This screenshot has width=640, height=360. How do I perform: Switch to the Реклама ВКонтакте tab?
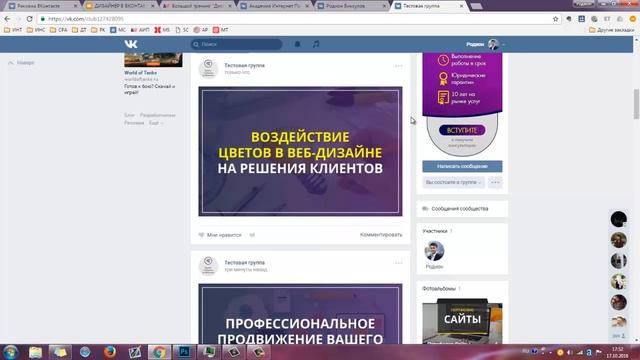42,6
